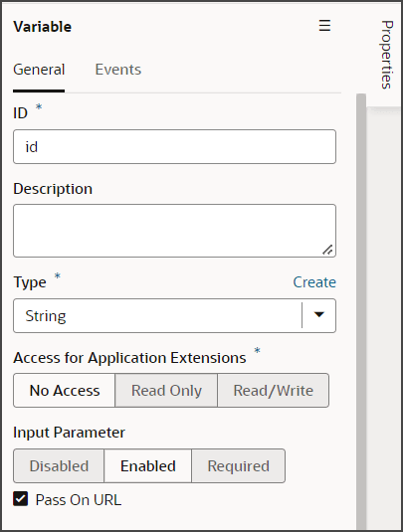Set Input Parameter to Enabled
The width and height of the screenshot is (403, 532).
148,465
